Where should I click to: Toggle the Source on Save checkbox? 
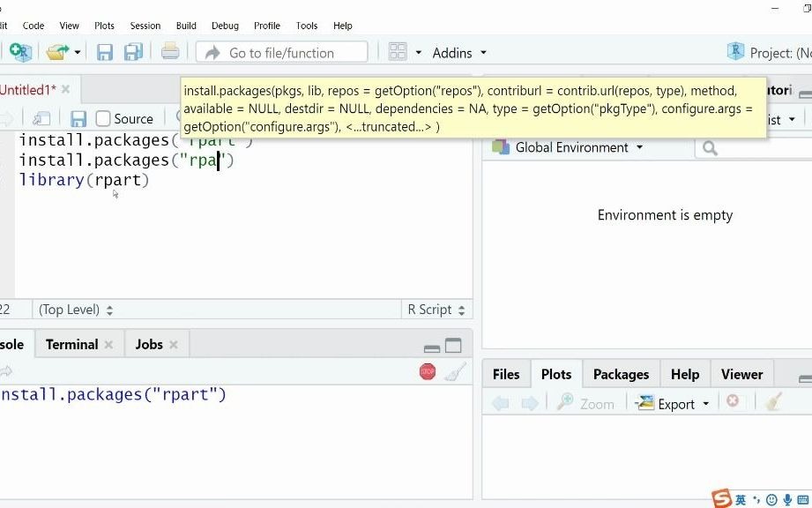pos(103,119)
